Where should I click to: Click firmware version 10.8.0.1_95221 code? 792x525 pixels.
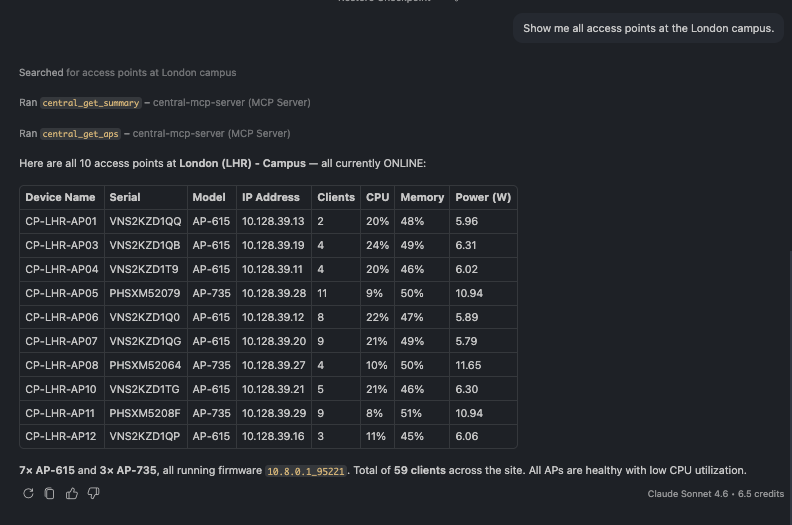click(306, 471)
